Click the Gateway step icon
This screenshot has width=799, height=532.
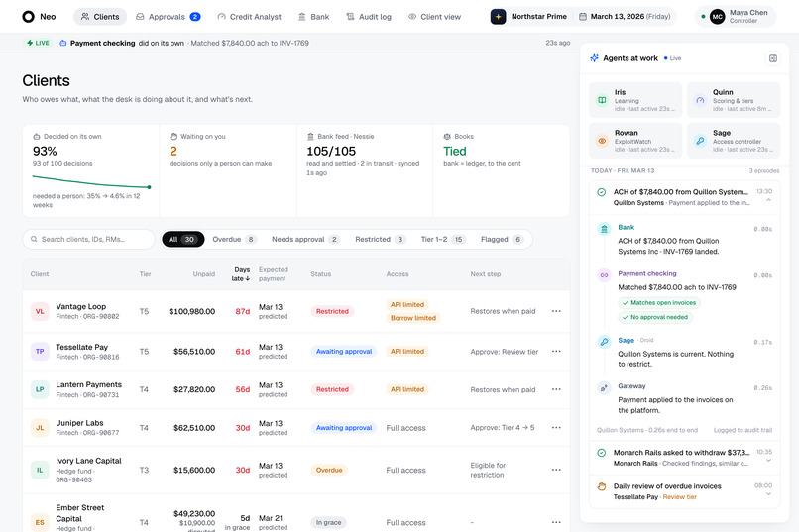click(604, 388)
